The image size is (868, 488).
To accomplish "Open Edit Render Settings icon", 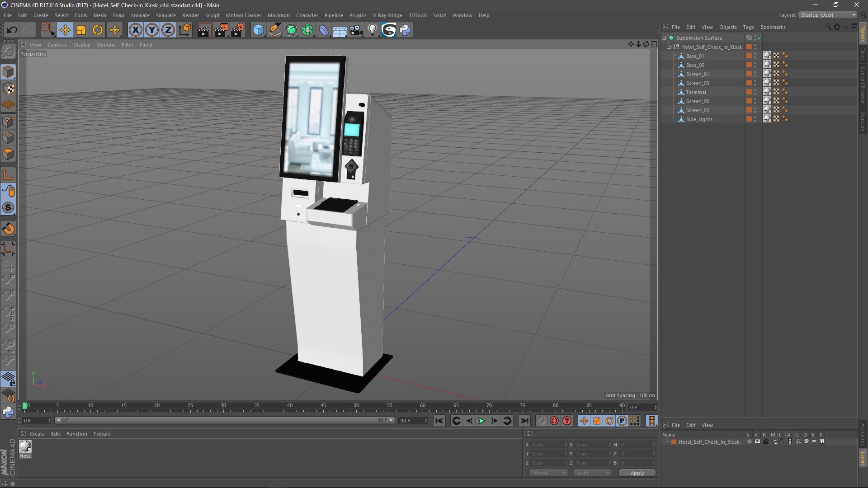I will coord(238,30).
